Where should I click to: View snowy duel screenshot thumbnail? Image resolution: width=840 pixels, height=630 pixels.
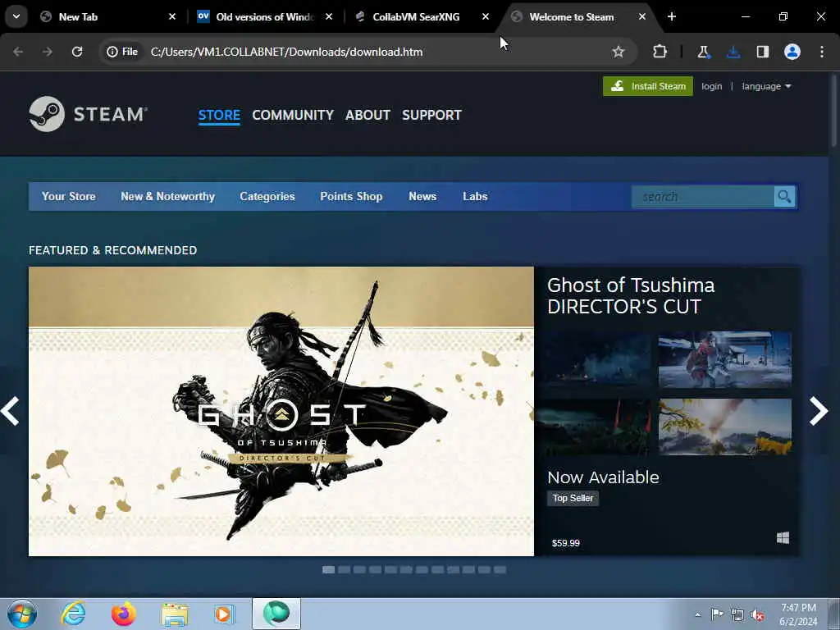725,359
